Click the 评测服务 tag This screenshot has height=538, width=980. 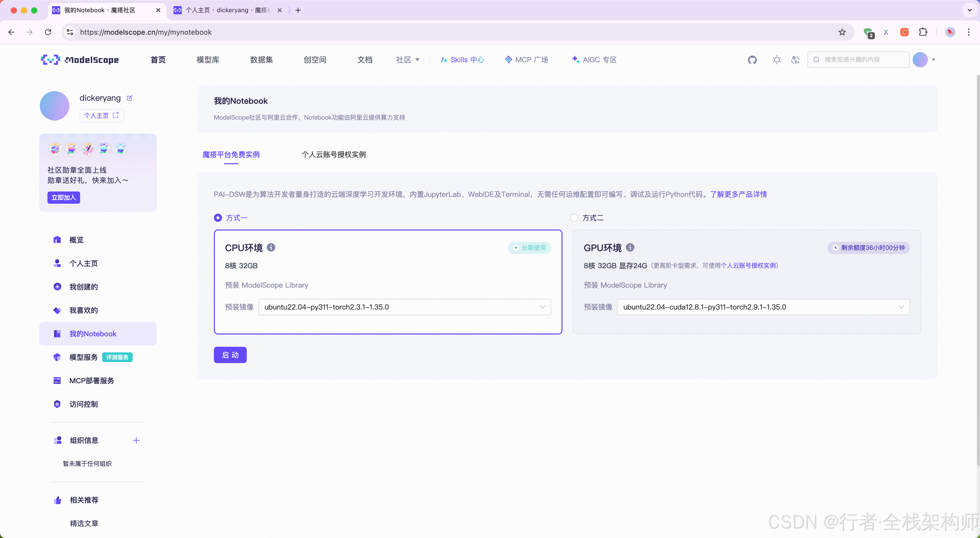pos(117,357)
